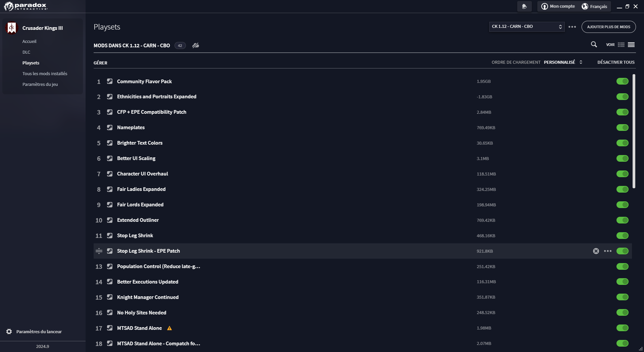Click Steam icon beside Brighter Text Colors
Screen dimensions: 644x352
coord(110,143)
